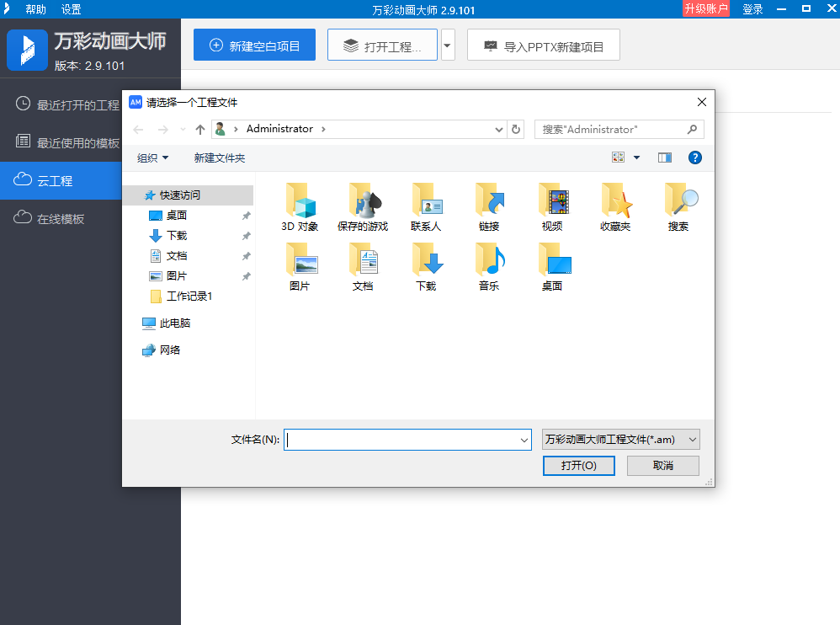
Task: Click 新建空白项目 to create a project
Action: [254, 45]
